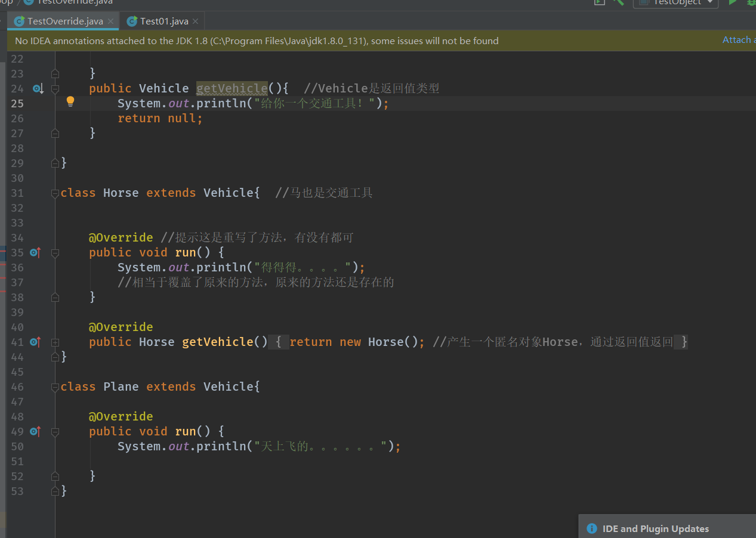Screen dimensions: 756x538
Task: Click the fold end marker on line 53
Action: pos(55,491)
